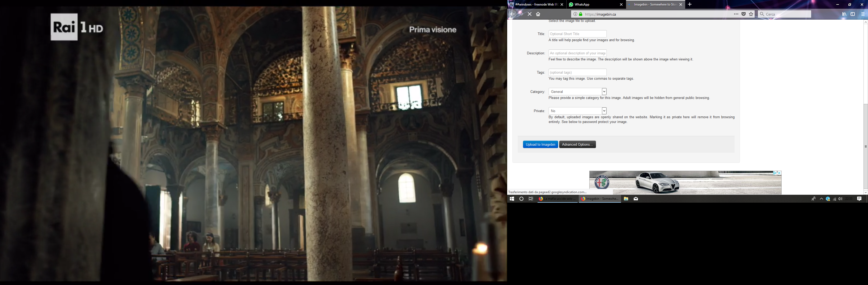This screenshot has width=868, height=285.
Task: Open Mail app from taskbar
Action: click(636, 199)
